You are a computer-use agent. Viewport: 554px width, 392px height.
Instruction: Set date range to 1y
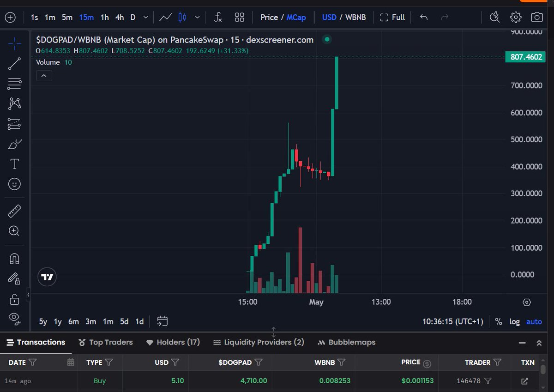point(58,321)
